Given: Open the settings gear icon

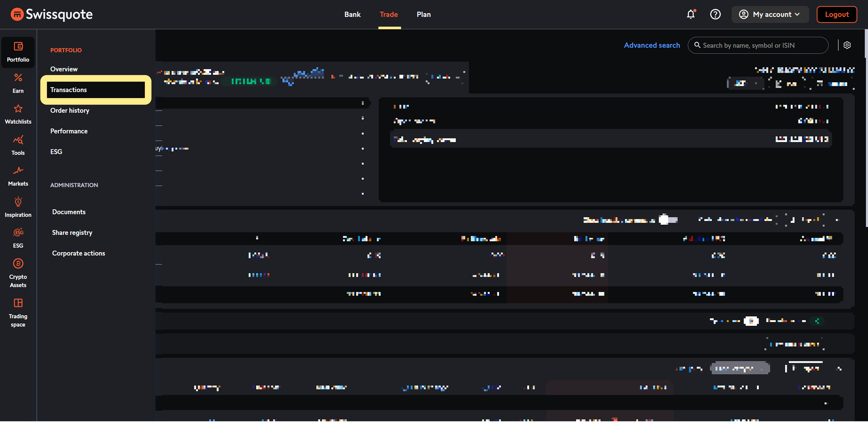Looking at the screenshot, I should pos(847,45).
